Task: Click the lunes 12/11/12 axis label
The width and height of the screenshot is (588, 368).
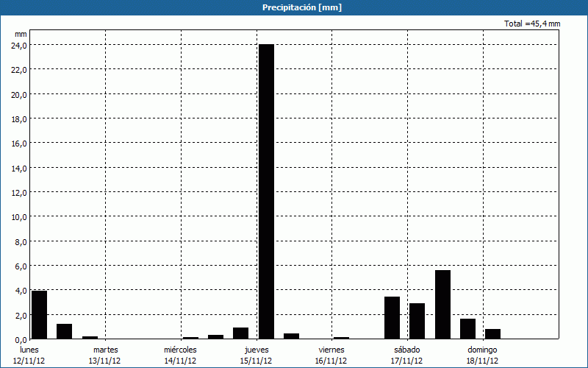Action: tap(29, 355)
